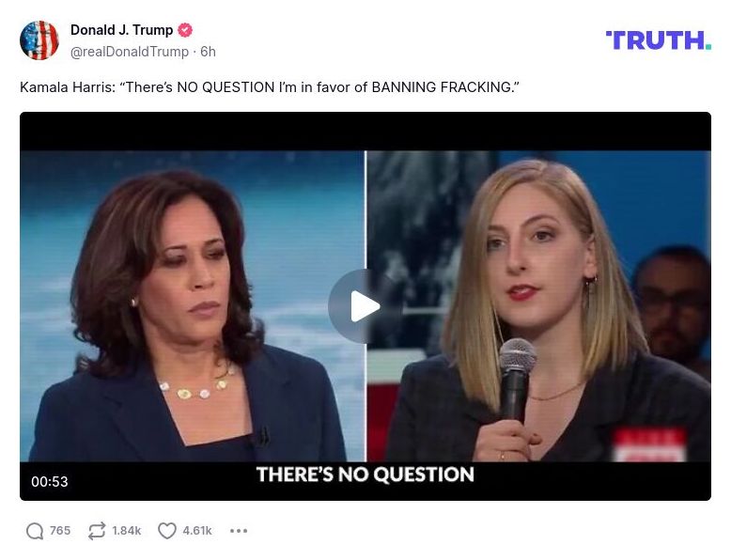Like the post with the heart icon
This screenshot has height=560, width=731.
167,531
